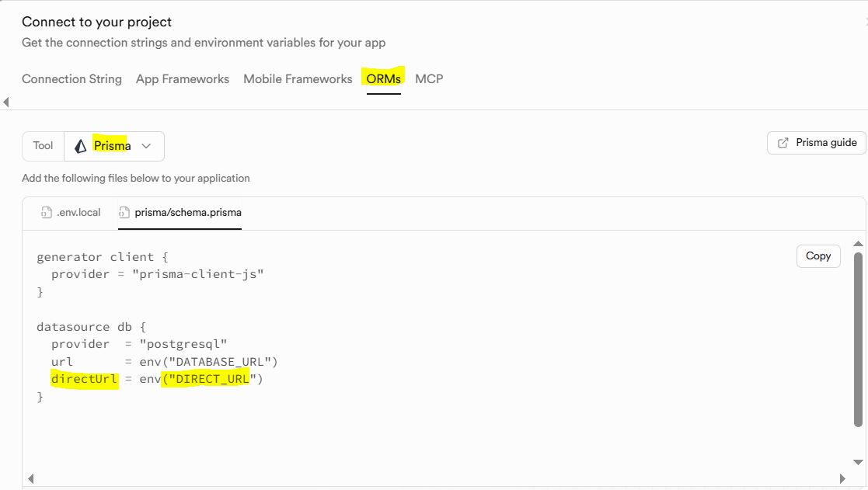This screenshot has height=490, width=868.
Task: Click the vertical scrollbar thumb in code panel
Action: pyautogui.click(x=858, y=339)
